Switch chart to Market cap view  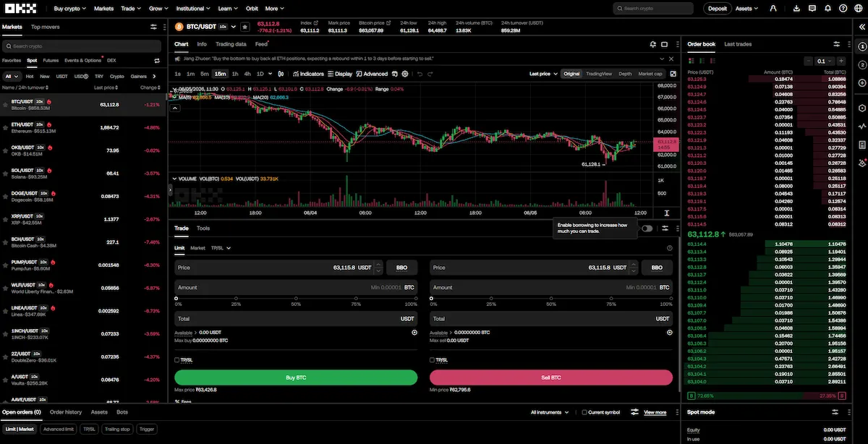click(650, 74)
